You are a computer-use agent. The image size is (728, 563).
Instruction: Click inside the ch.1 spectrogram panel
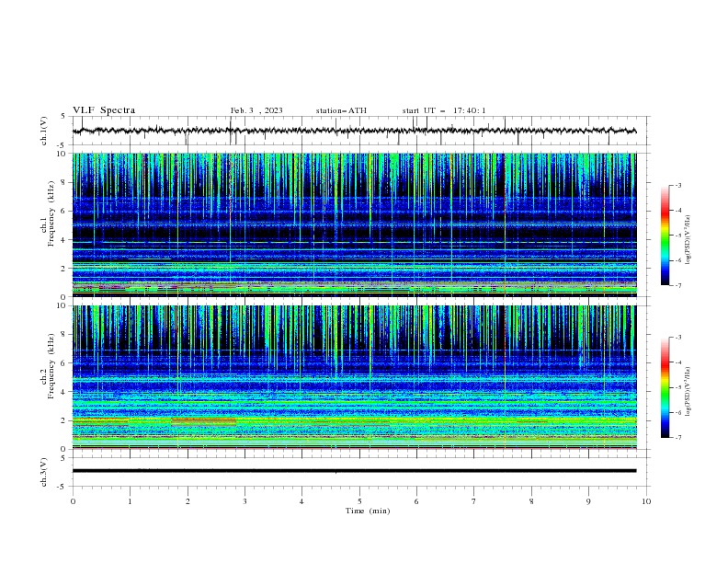click(354, 224)
